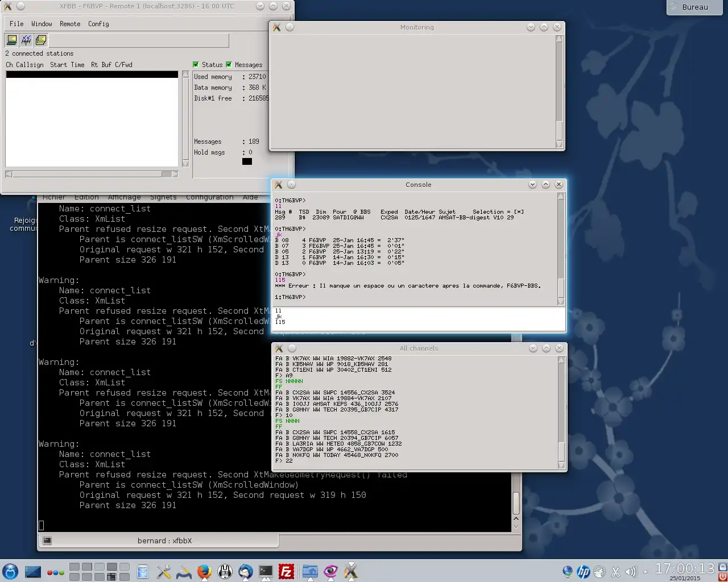Open All channels stacked-windows toolbar icon
728x582 pixels.
point(41,40)
